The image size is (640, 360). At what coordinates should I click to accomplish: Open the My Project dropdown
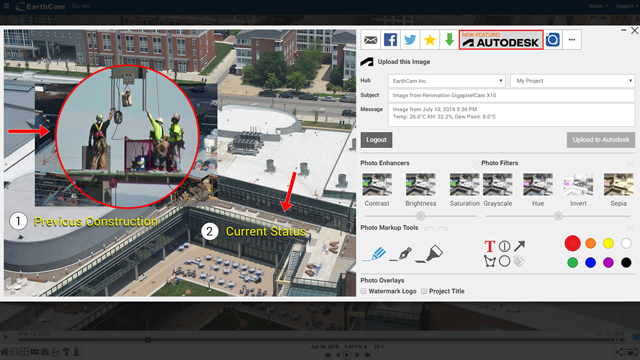[572, 81]
